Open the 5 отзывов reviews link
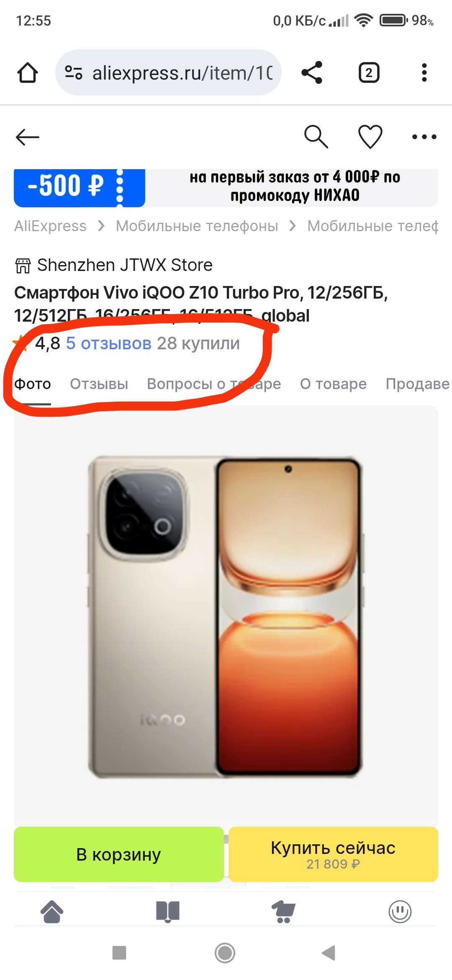Screen dimensions: 452x980 click(x=109, y=343)
